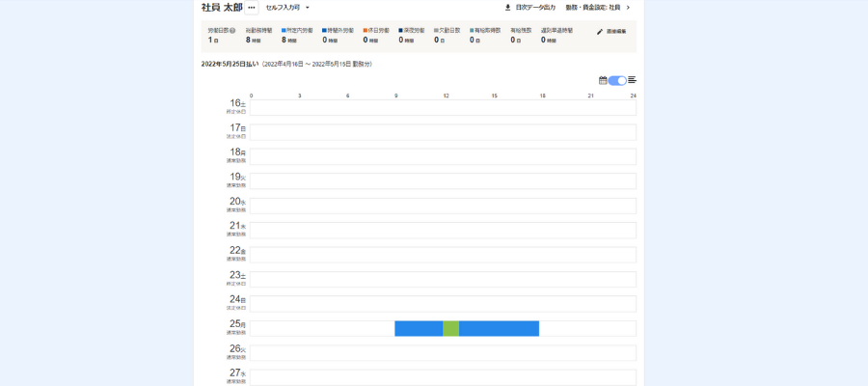Click the afternoon blue work bar on the 25th
The image size is (868, 386).
[x=499, y=328]
